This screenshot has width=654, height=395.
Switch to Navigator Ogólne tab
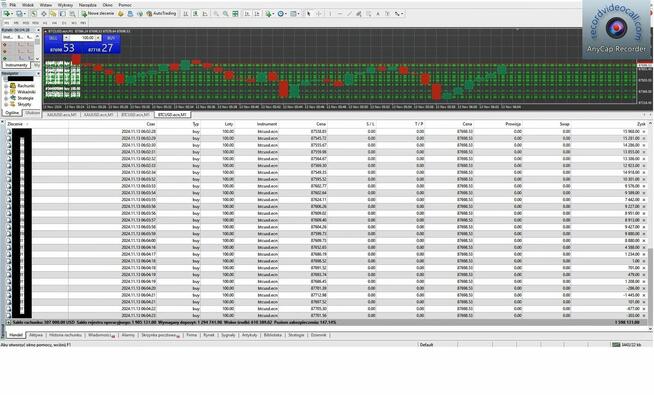[x=12, y=113]
